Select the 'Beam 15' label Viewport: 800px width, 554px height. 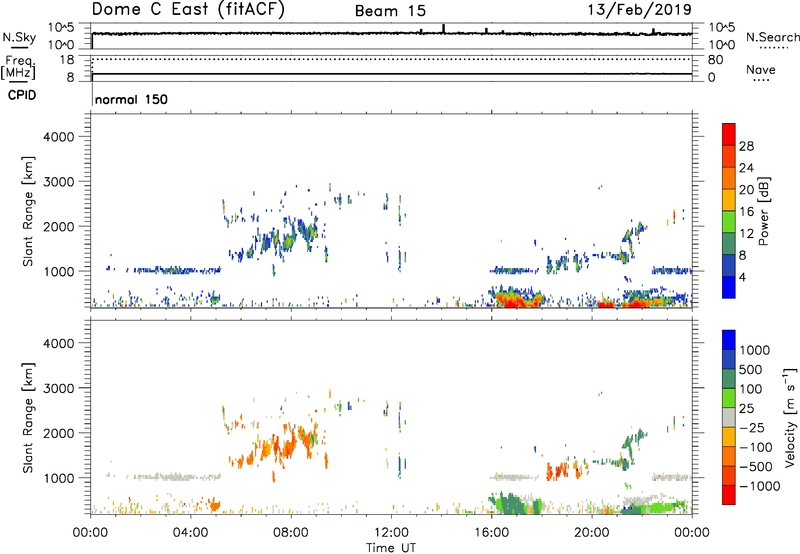click(x=390, y=11)
